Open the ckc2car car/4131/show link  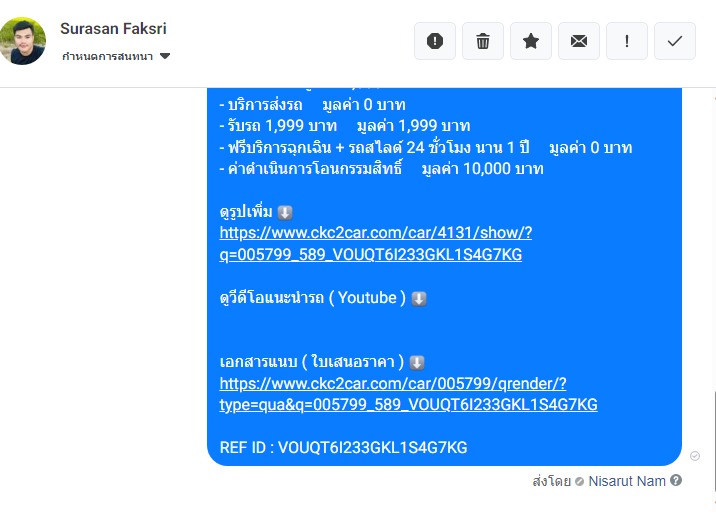pos(375,244)
